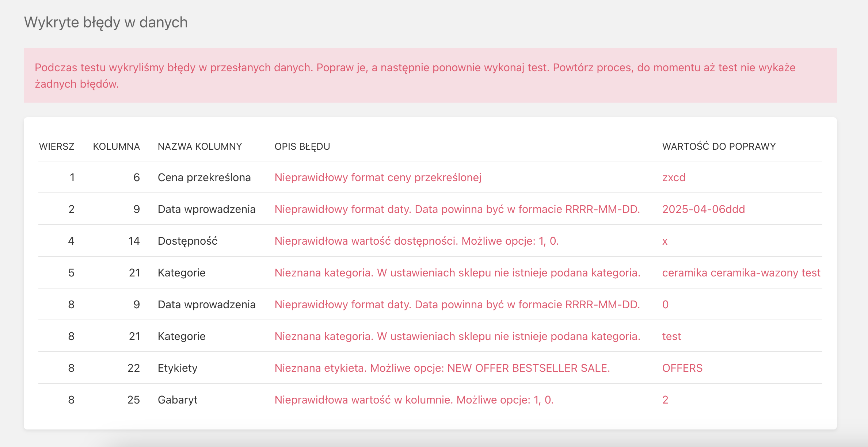The height and width of the screenshot is (447, 868).
Task: Click the WIERSZ column header
Action: 57,146
